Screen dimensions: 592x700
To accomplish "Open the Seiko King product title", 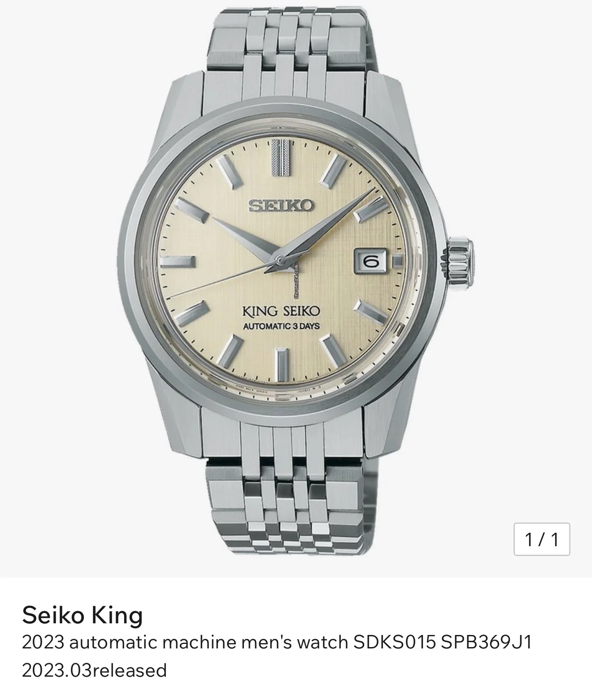I will pos(83,615).
